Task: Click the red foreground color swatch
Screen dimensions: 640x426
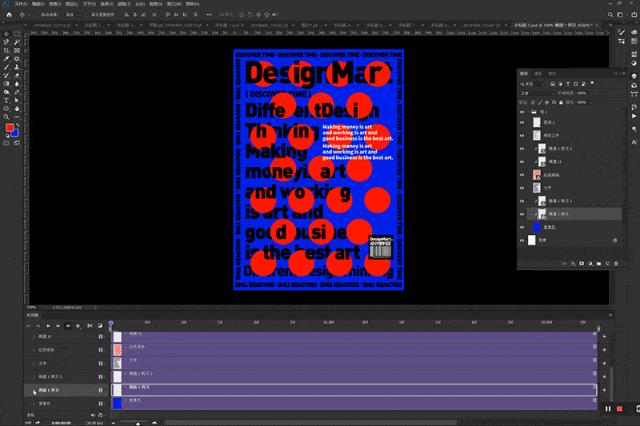Action: [x=9, y=129]
